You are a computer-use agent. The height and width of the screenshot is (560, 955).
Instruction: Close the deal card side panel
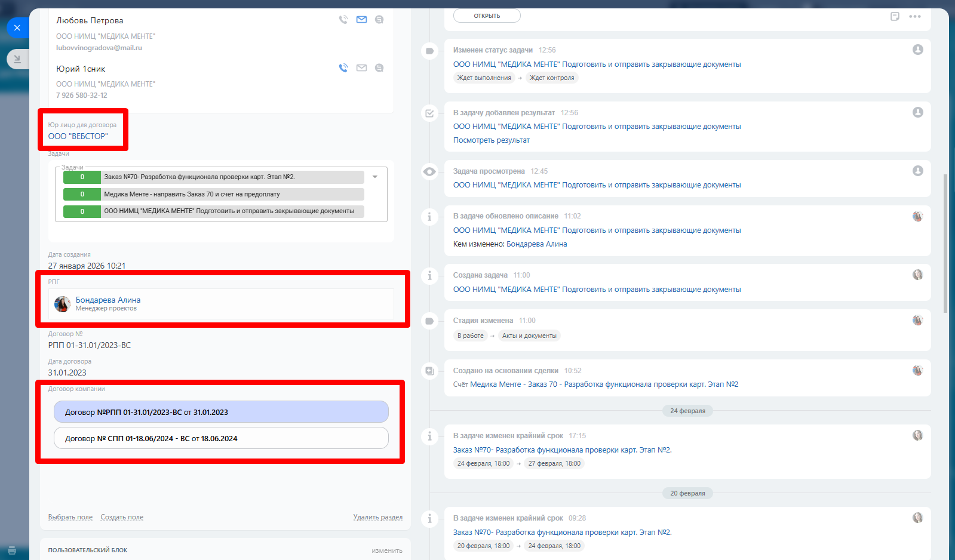(17, 27)
